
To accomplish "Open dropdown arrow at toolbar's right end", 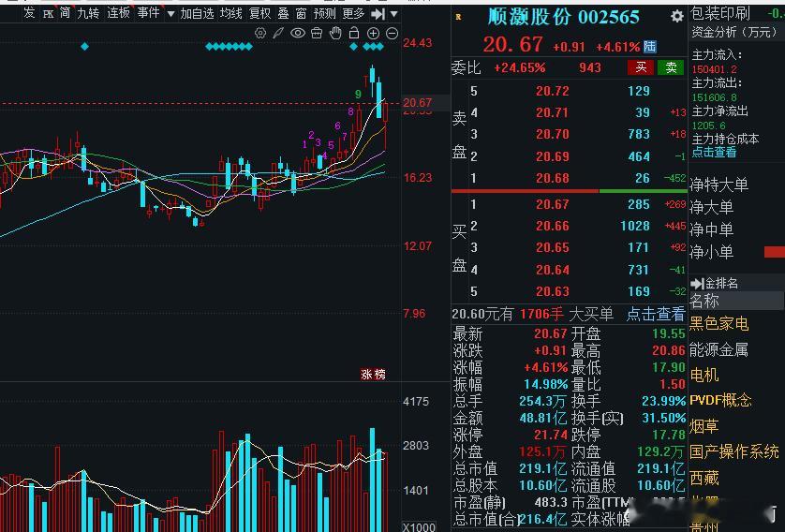I will click(394, 14).
